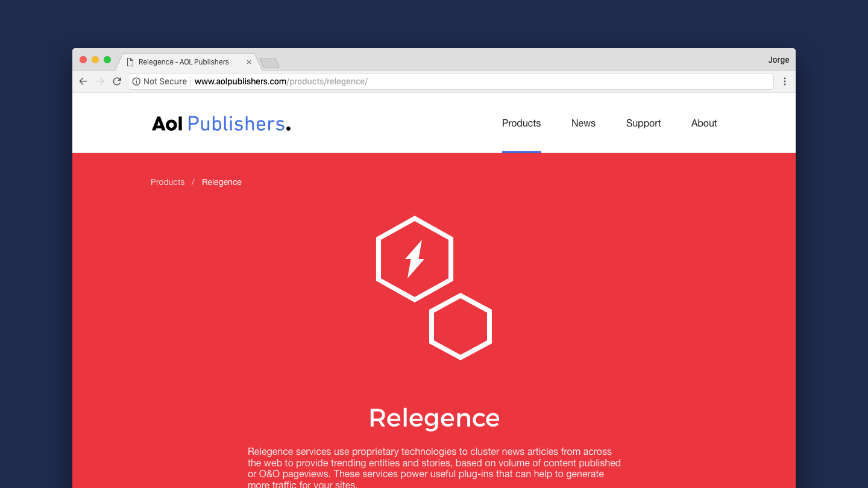Close the Relegence - AOL Publishers tab
Viewport: 868px width, 488px height.
249,62
